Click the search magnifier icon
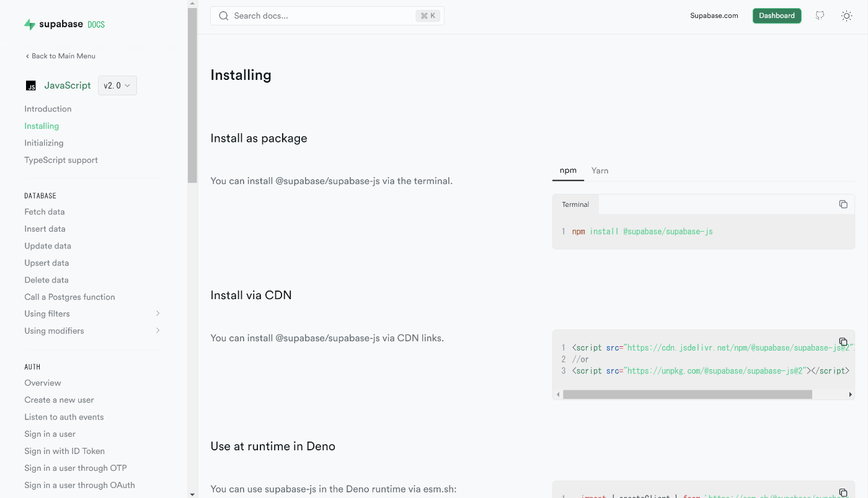The image size is (868, 498). (224, 16)
